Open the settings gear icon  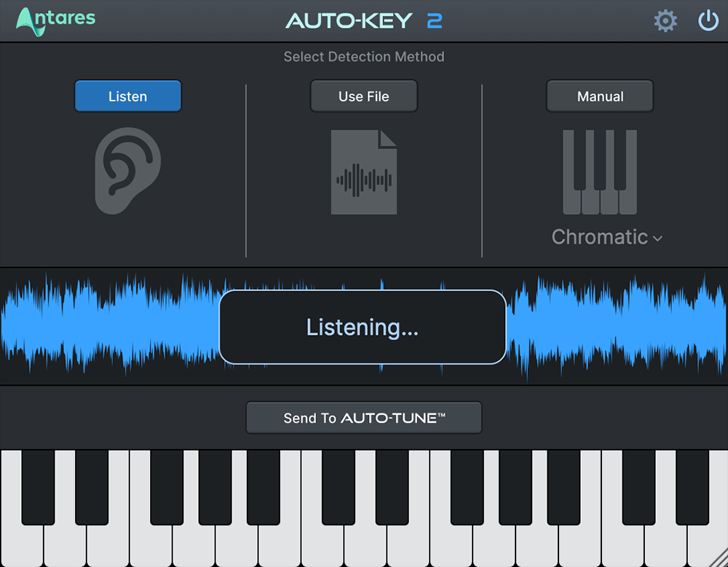coord(665,20)
